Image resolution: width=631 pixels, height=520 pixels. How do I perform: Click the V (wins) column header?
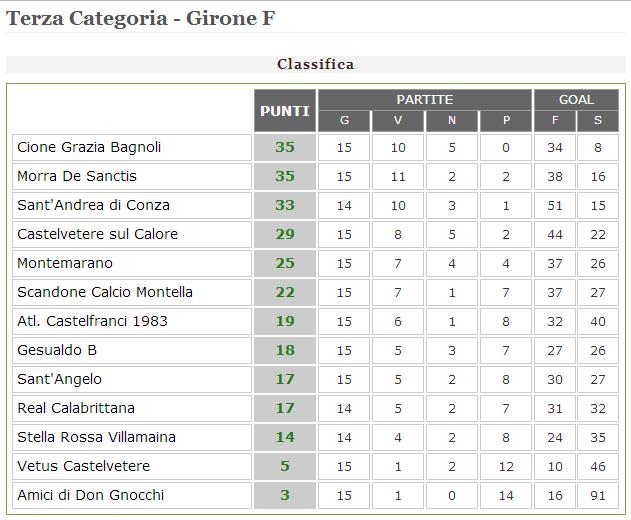pos(398,122)
